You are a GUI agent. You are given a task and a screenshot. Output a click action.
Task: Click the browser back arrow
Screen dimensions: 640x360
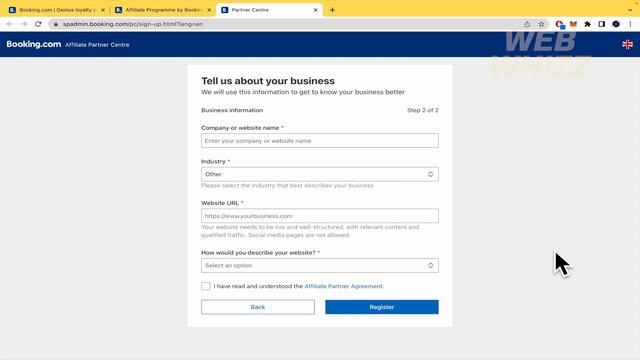pos(9,24)
